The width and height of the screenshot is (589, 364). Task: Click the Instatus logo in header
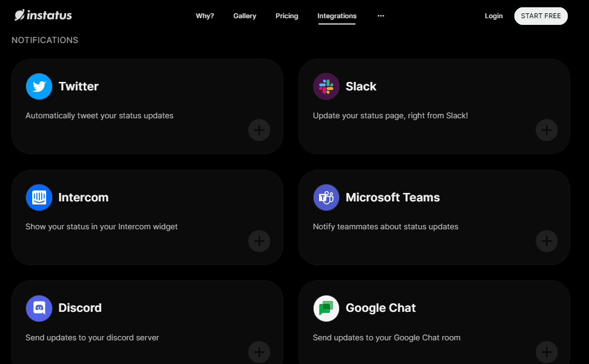pyautogui.click(x=43, y=15)
